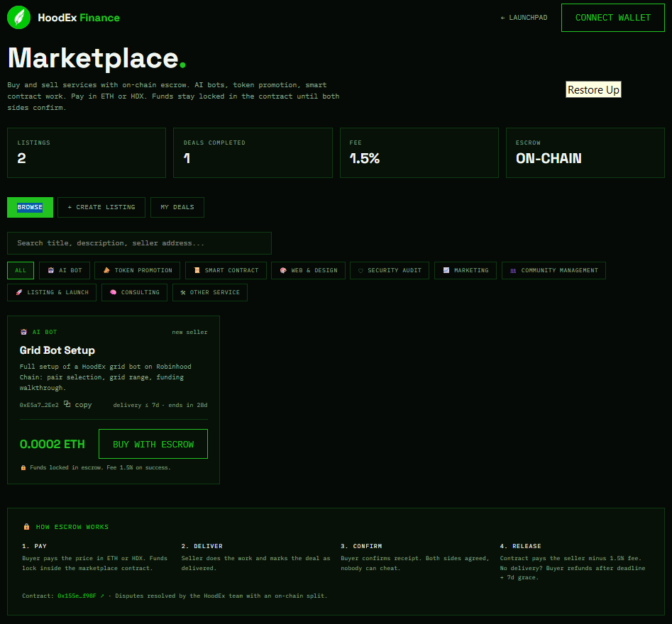
Task: Click the robot icon in Grid Bot card
Action: (x=24, y=332)
